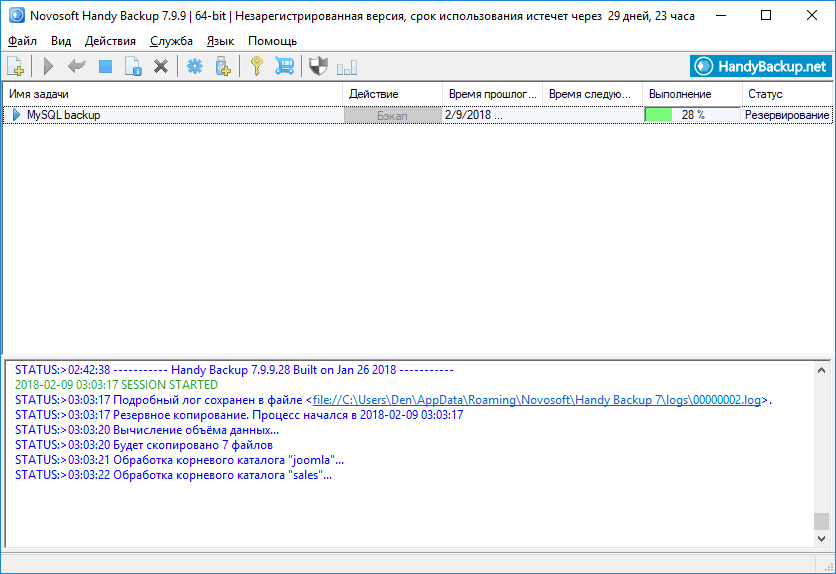Visit the HandyBackup.net banner link
Screen dimensions: 836x574
[762, 67]
